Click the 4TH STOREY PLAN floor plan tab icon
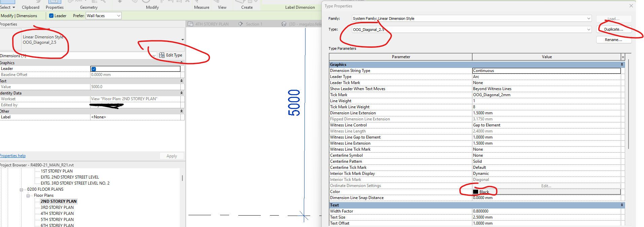The width and height of the screenshot is (644, 227). point(190,24)
